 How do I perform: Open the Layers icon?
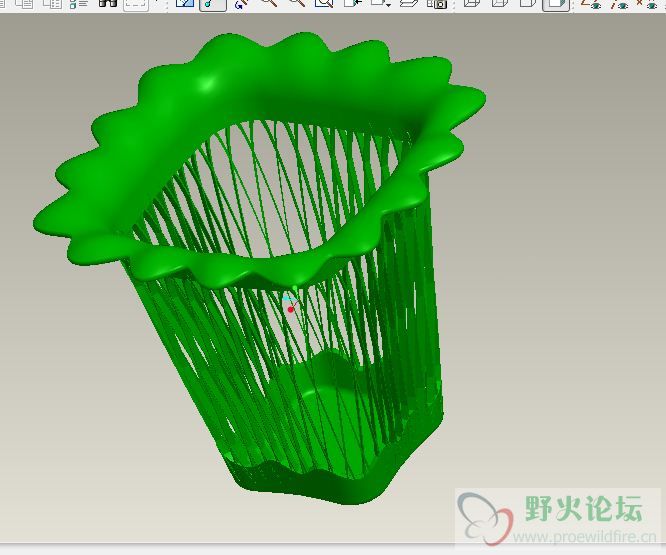(409, 3)
